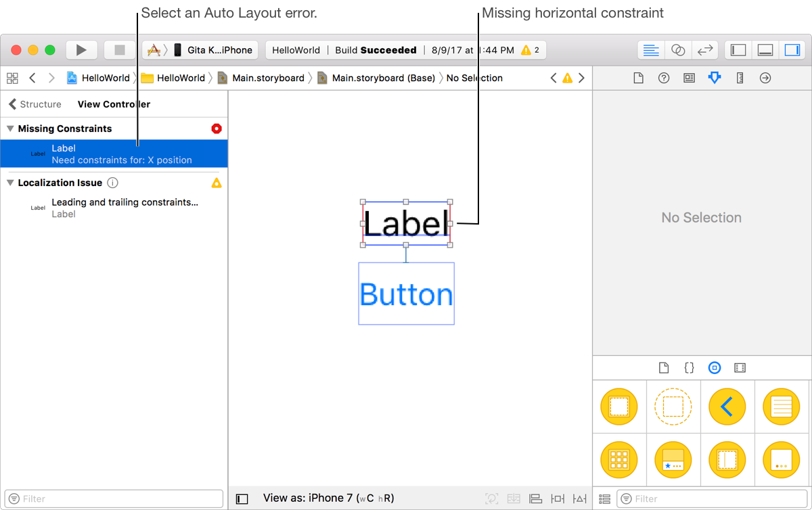This screenshot has height=510, width=812.
Task: Open the Code Snippet library
Action: point(689,368)
